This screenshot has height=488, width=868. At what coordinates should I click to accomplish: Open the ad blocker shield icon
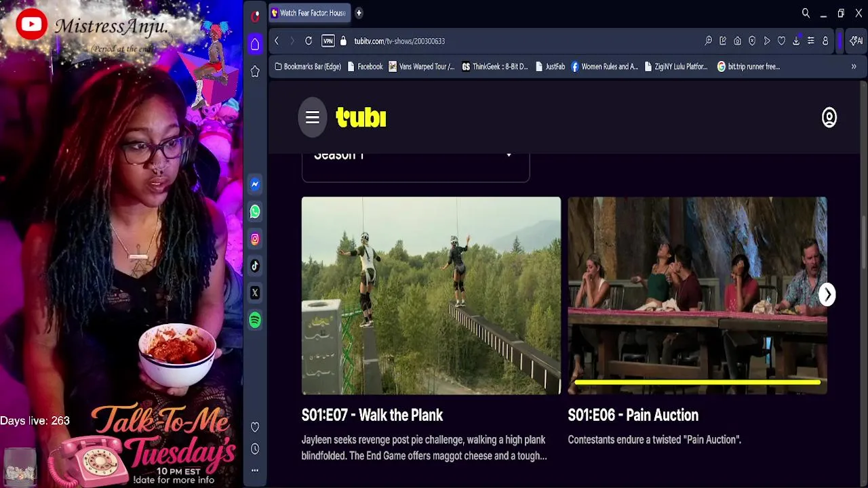752,41
